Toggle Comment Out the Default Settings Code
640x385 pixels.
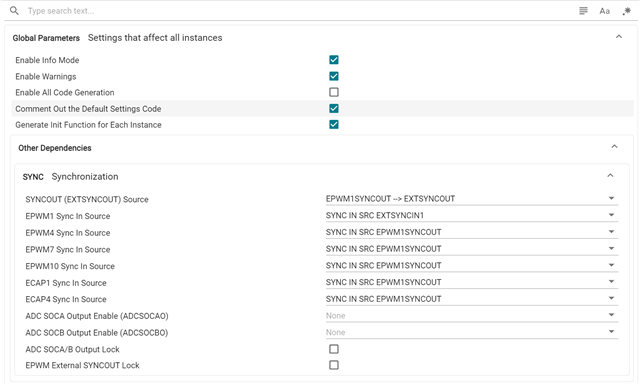pos(334,109)
